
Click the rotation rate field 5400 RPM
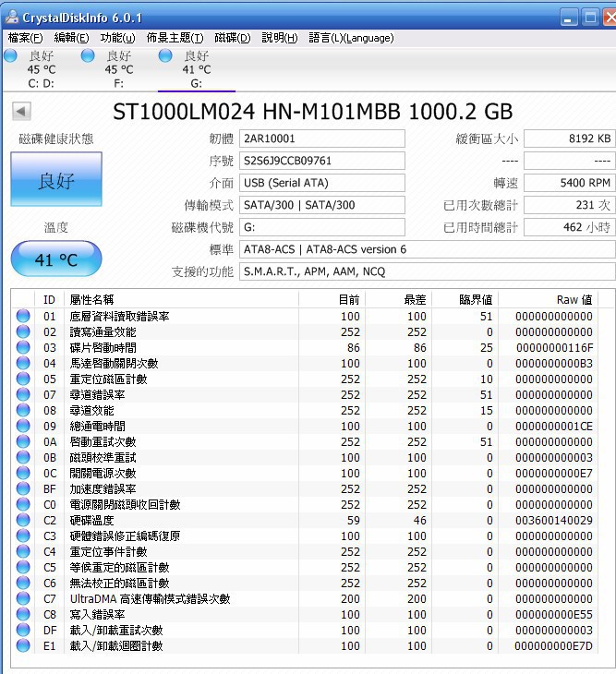[570, 183]
